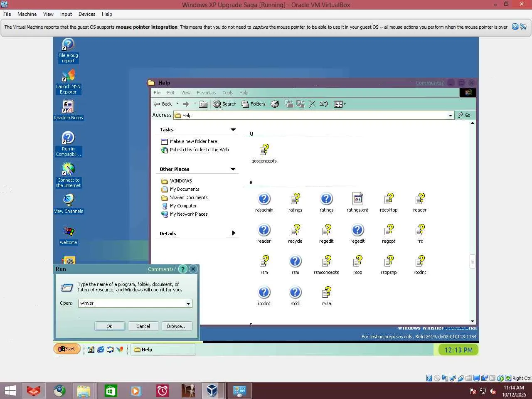Select the rvse help file

[326, 296]
